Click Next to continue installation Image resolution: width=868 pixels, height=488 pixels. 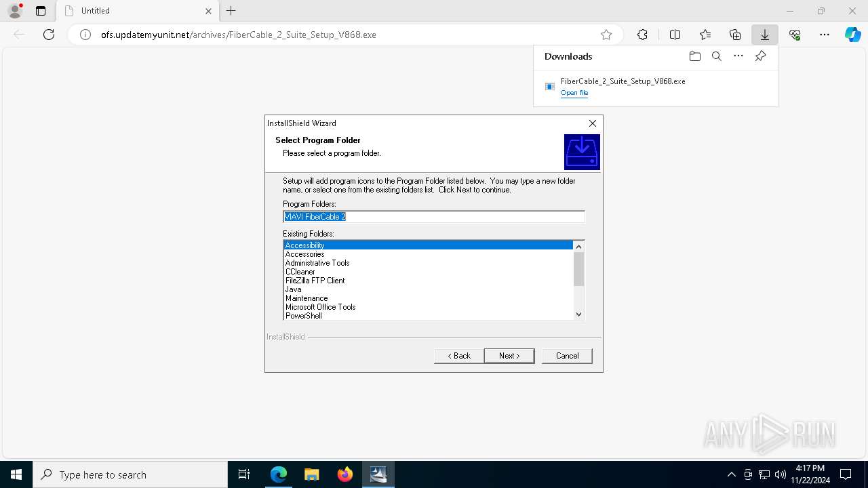pyautogui.click(x=509, y=356)
